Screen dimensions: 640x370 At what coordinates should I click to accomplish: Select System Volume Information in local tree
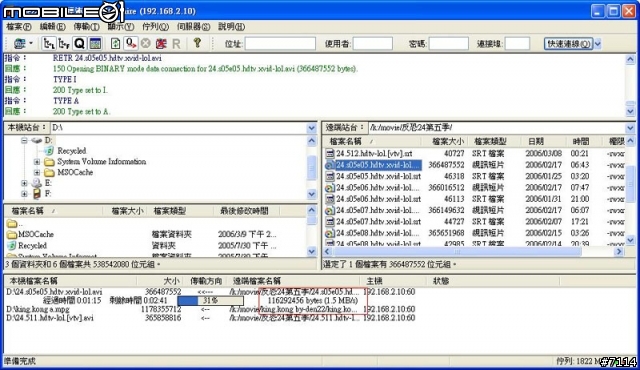point(102,162)
